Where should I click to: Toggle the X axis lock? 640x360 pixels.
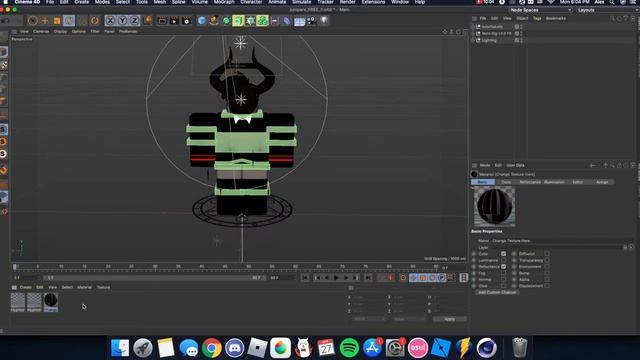coord(110,20)
